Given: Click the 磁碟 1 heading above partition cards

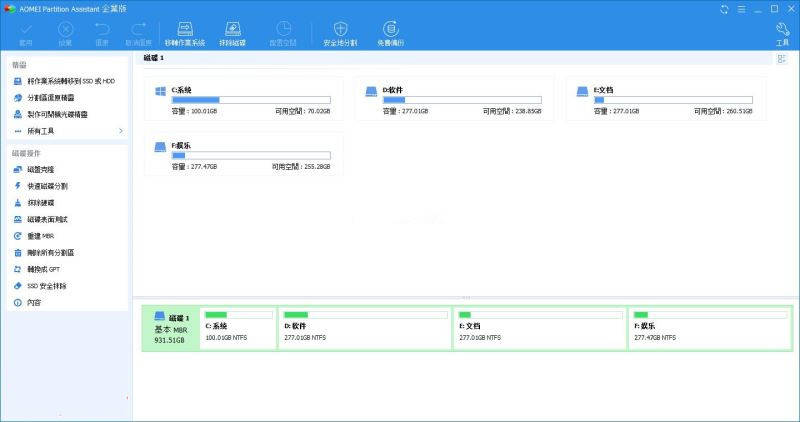Looking at the screenshot, I should 154,58.
